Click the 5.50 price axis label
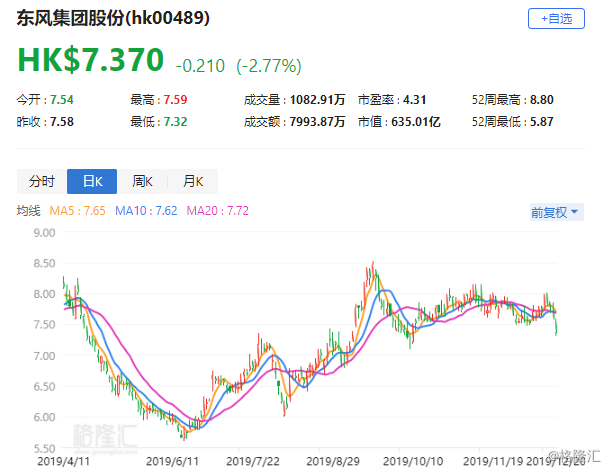The width and height of the screenshot is (608, 470). [x=44, y=448]
